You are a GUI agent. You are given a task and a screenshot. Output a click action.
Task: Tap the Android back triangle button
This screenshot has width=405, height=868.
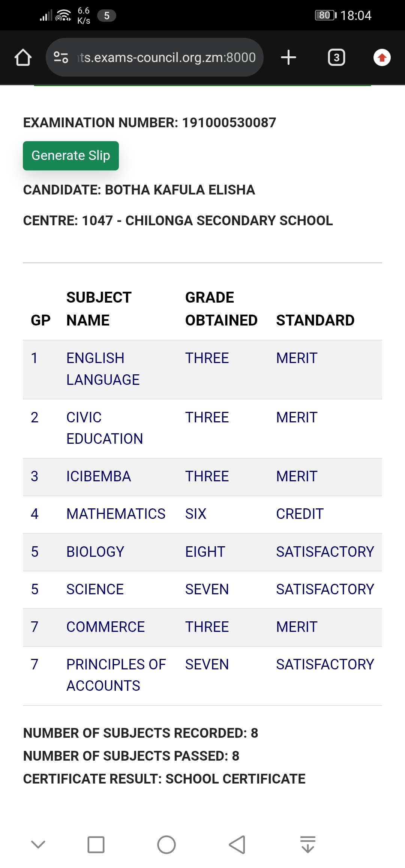pyautogui.click(x=237, y=845)
